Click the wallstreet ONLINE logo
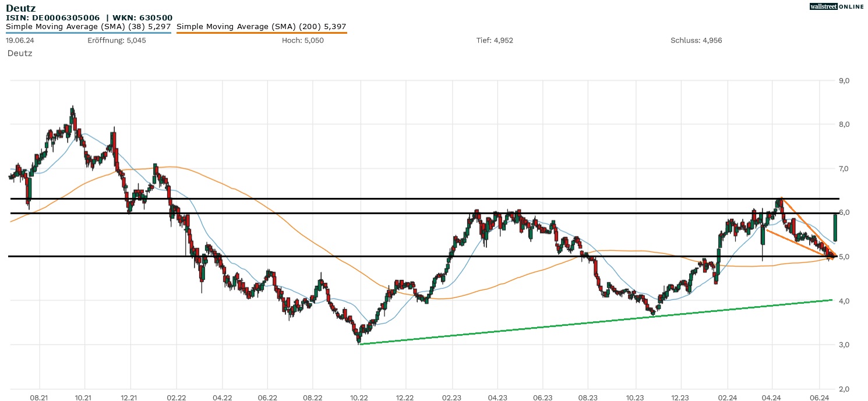 (x=837, y=6)
